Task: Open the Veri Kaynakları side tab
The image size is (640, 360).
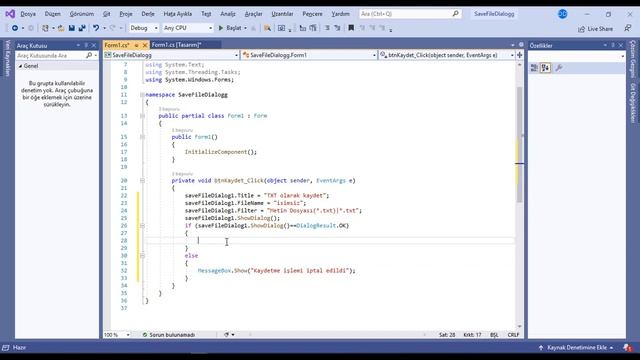Action: coord(7,58)
